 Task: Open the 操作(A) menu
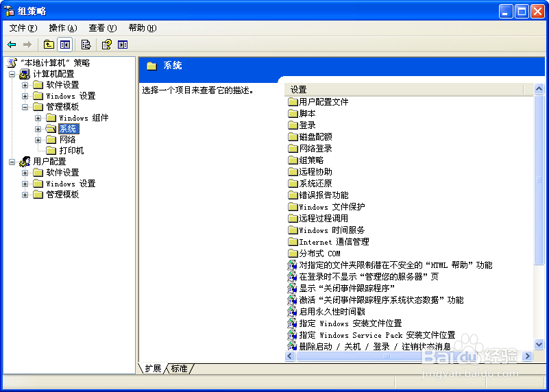point(62,28)
